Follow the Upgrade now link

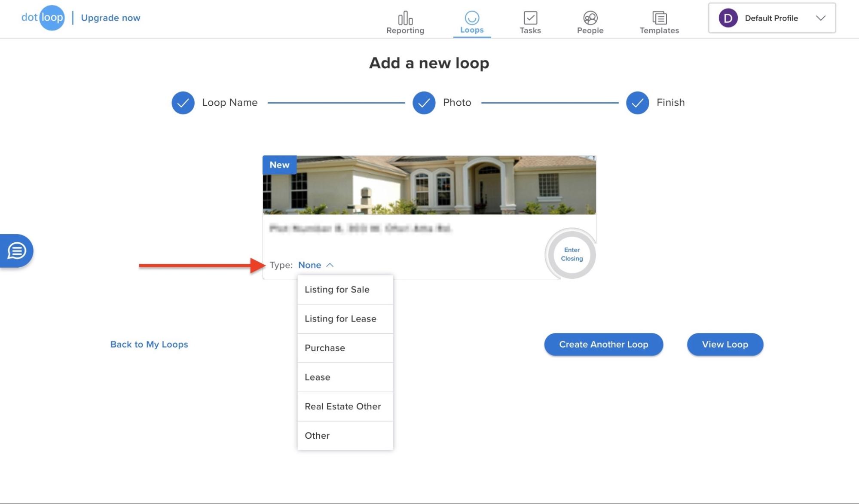(110, 18)
